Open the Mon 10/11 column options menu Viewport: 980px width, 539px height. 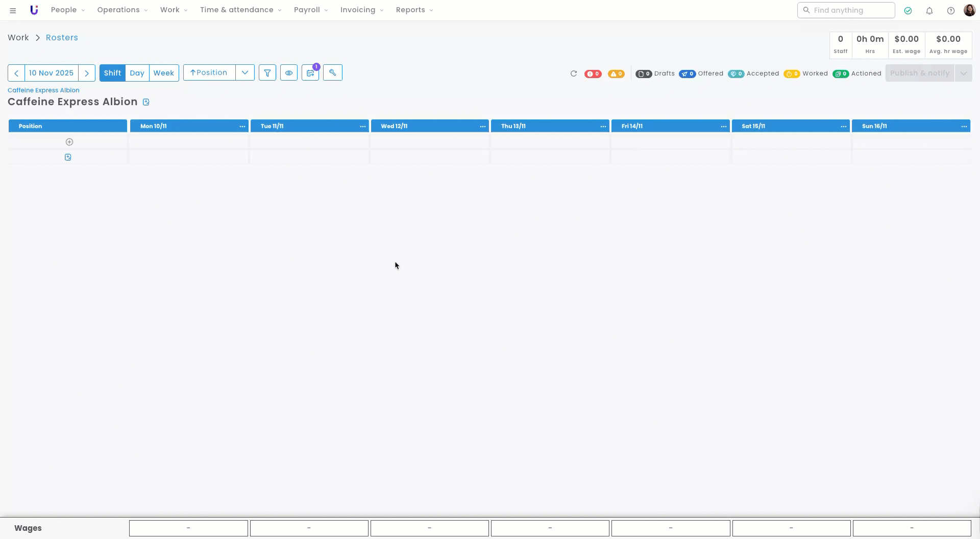(242, 126)
